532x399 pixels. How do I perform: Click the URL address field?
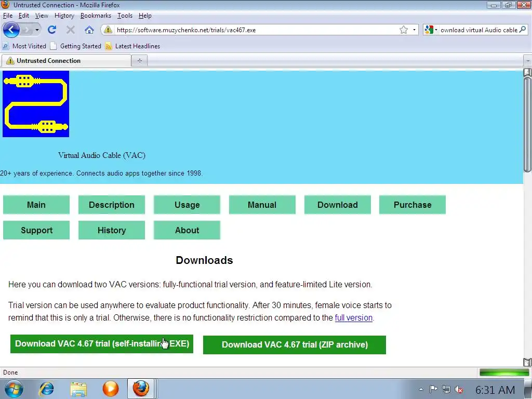[x=256, y=30]
